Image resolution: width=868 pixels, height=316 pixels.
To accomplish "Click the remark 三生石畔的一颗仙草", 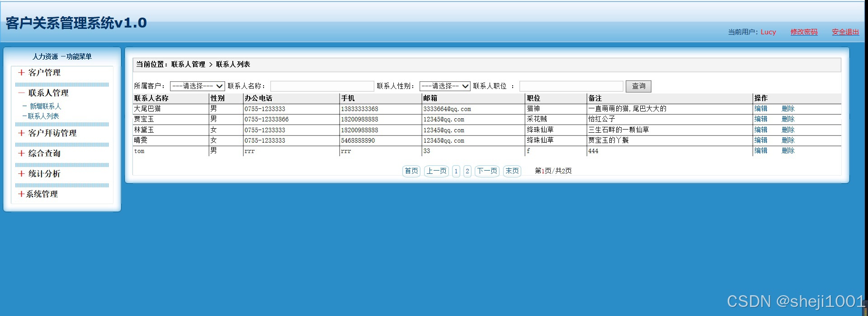I will tap(618, 130).
